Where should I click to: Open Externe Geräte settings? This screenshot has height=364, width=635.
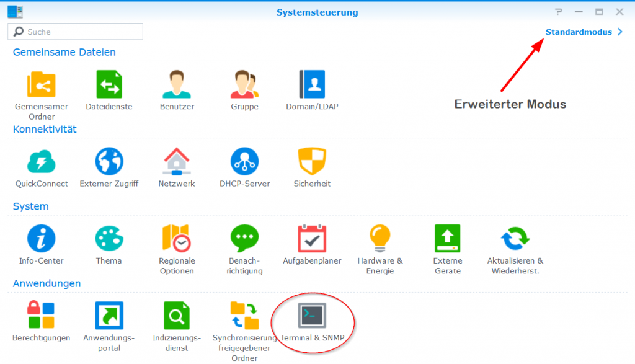pos(447,239)
